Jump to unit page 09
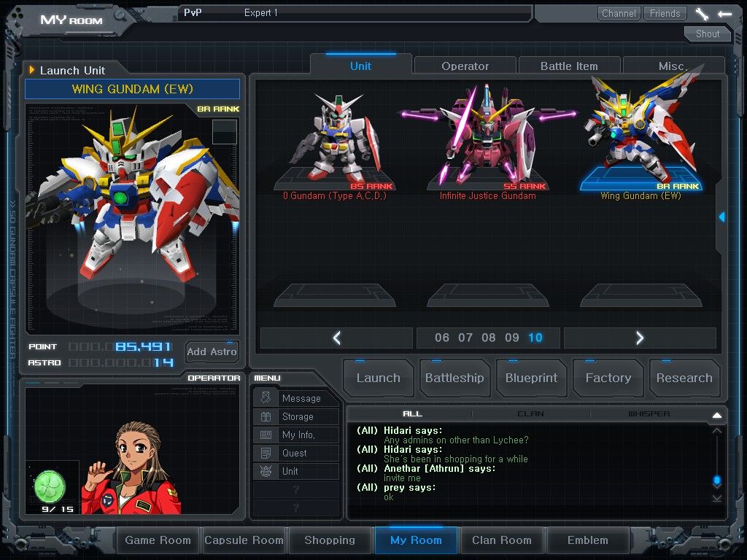The height and width of the screenshot is (560, 747). click(511, 338)
